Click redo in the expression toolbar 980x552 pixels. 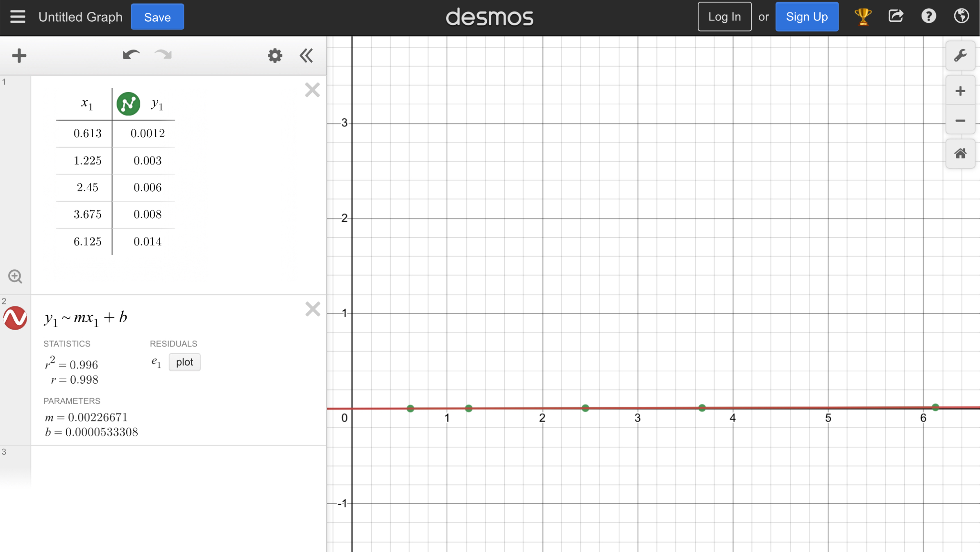(162, 55)
